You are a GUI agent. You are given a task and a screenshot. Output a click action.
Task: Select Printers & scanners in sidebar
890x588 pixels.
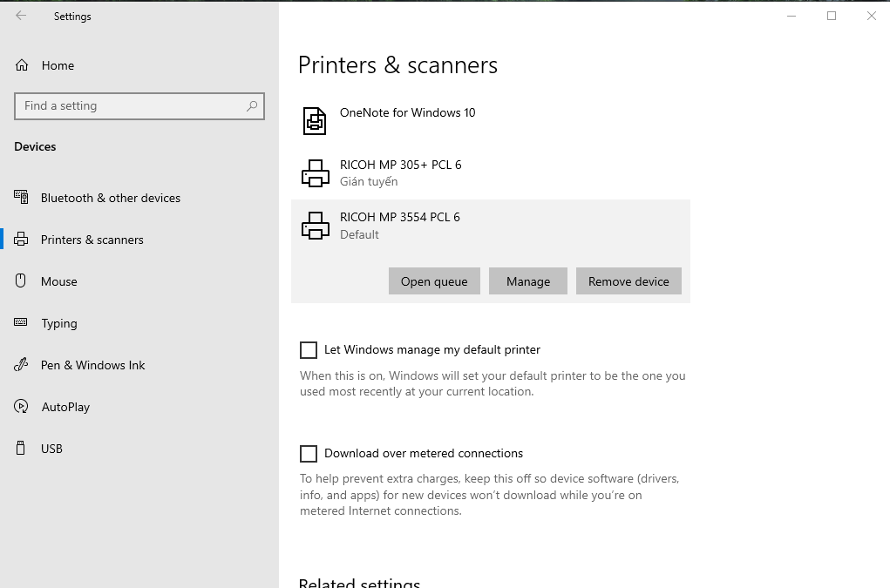point(92,240)
